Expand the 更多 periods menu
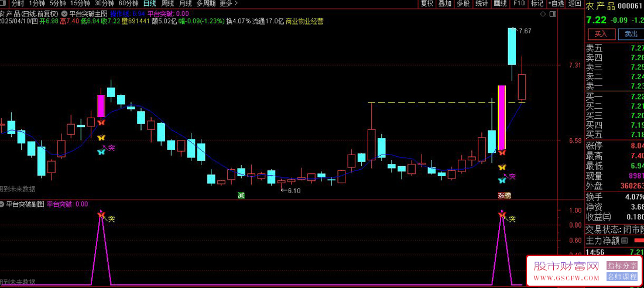This screenshot has width=644, height=288. click(x=229, y=4)
